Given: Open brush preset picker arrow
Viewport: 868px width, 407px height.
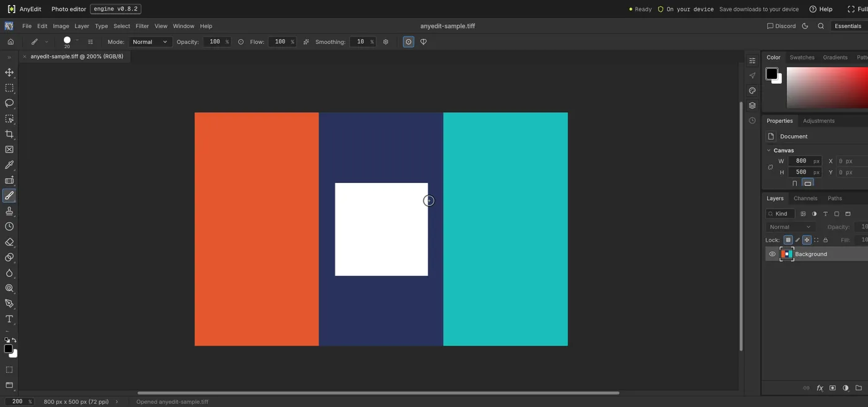Looking at the screenshot, I should point(77,40).
